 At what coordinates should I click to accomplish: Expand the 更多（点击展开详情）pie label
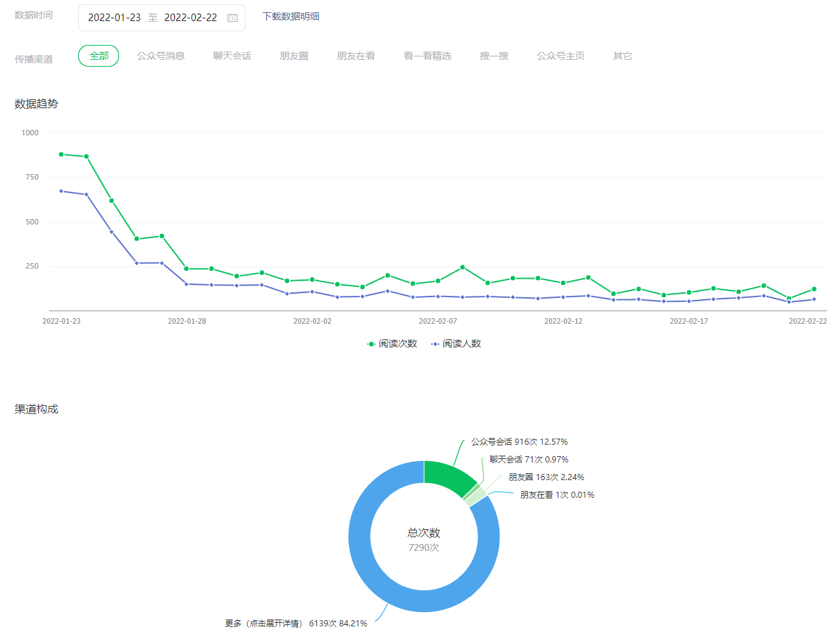(296, 623)
